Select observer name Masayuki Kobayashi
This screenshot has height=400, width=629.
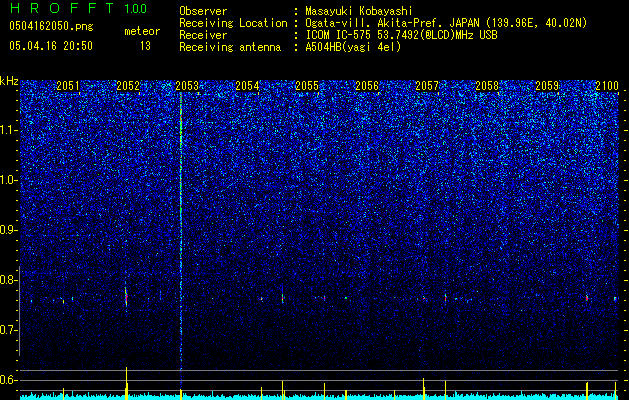(x=359, y=11)
